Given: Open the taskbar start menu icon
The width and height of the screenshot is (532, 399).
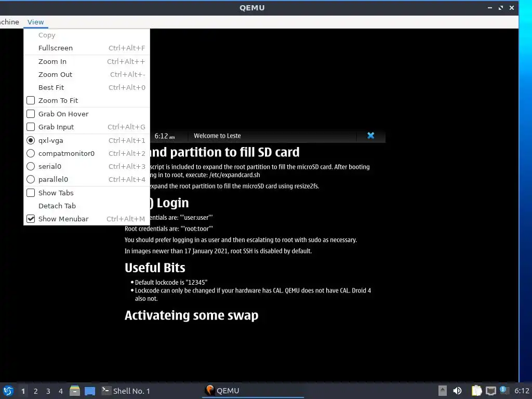Looking at the screenshot, I should 8,391.
